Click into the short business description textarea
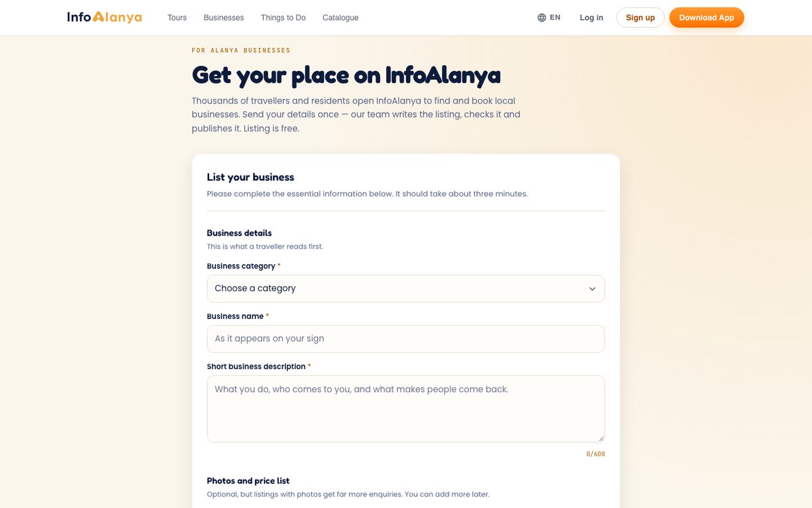 point(406,409)
